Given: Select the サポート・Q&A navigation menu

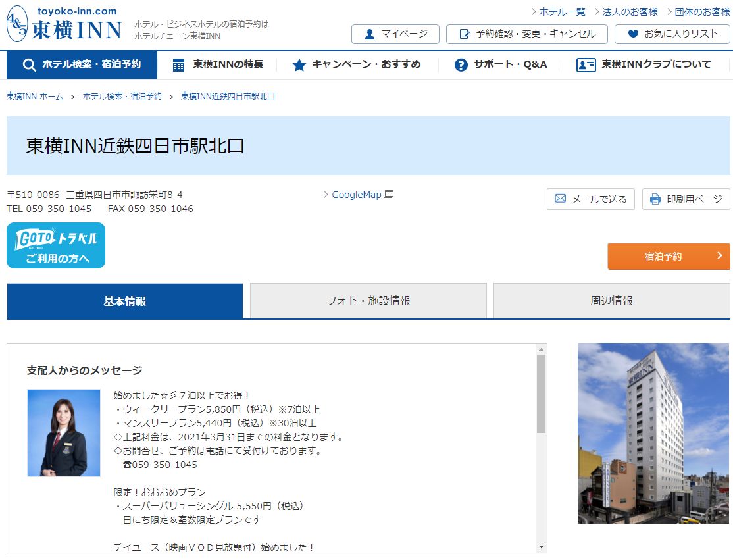Looking at the screenshot, I should [x=500, y=65].
